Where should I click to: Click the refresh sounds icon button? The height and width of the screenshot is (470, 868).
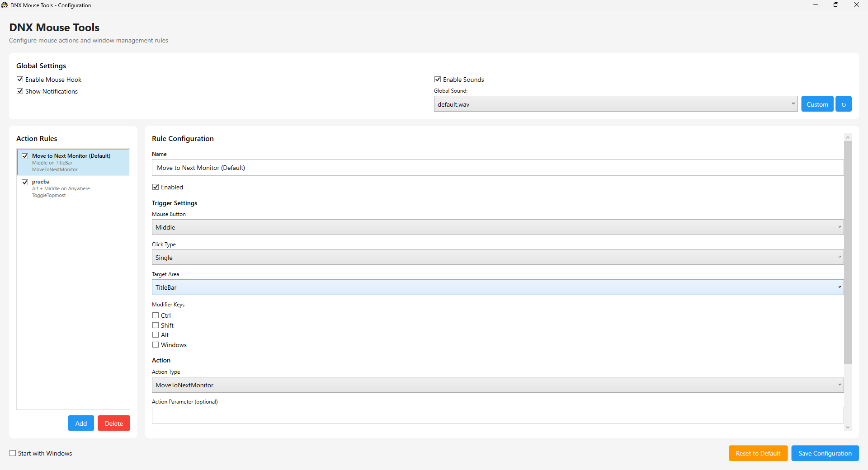coord(843,104)
